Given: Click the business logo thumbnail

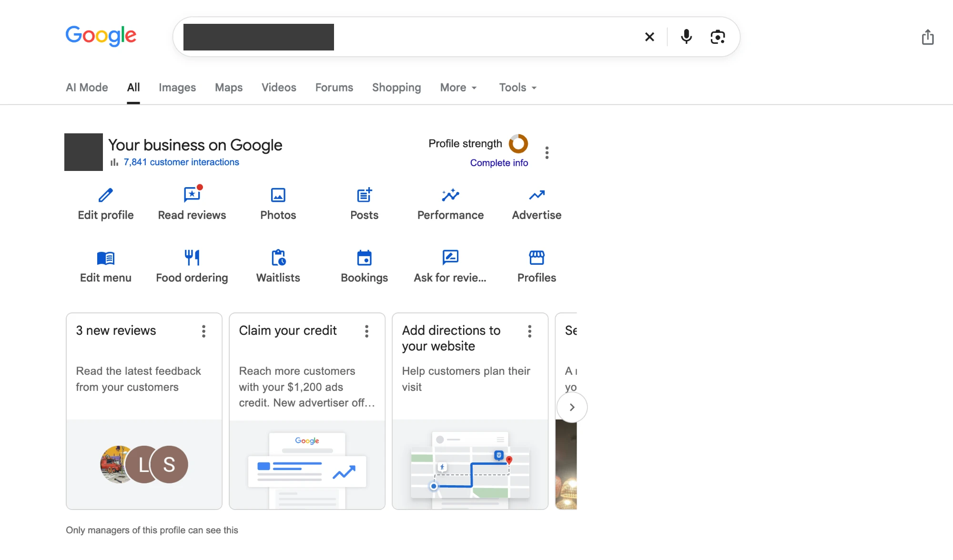Looking at the screenshot, I should (83, 152).
